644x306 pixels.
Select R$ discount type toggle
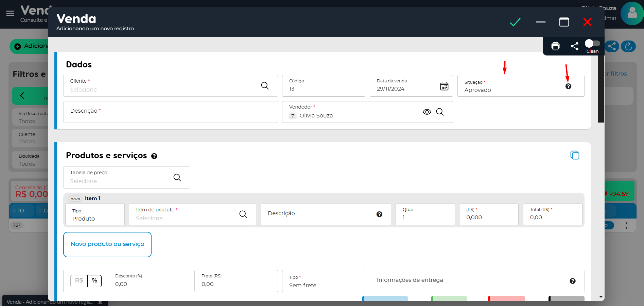point(79,281)
